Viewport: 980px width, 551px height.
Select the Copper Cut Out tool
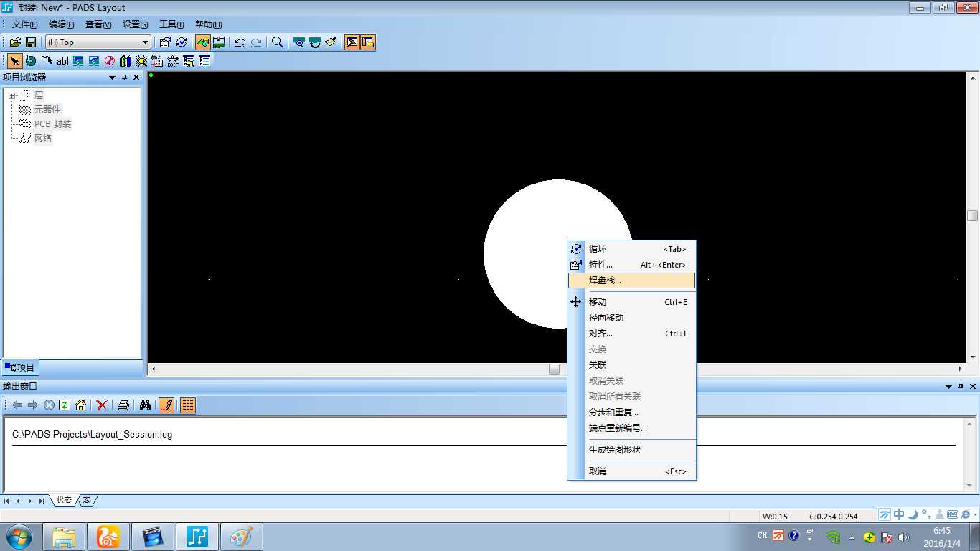point(94,61)
